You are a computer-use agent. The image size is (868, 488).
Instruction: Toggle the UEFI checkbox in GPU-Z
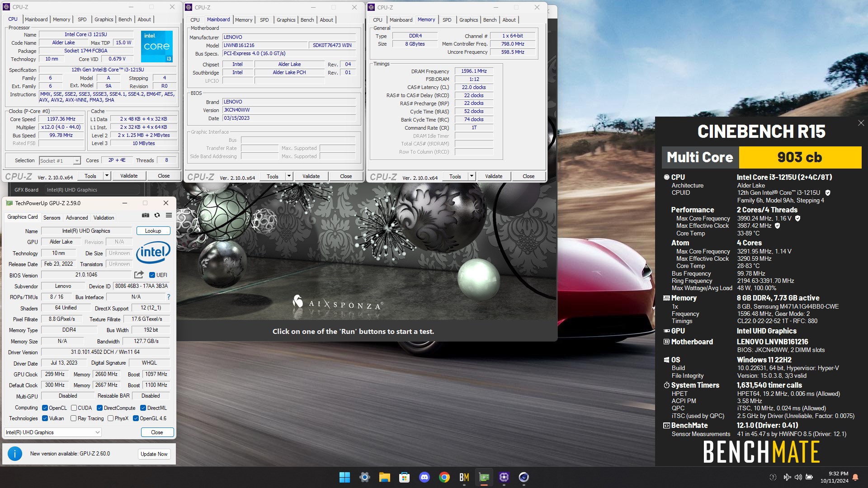[152, 275]
